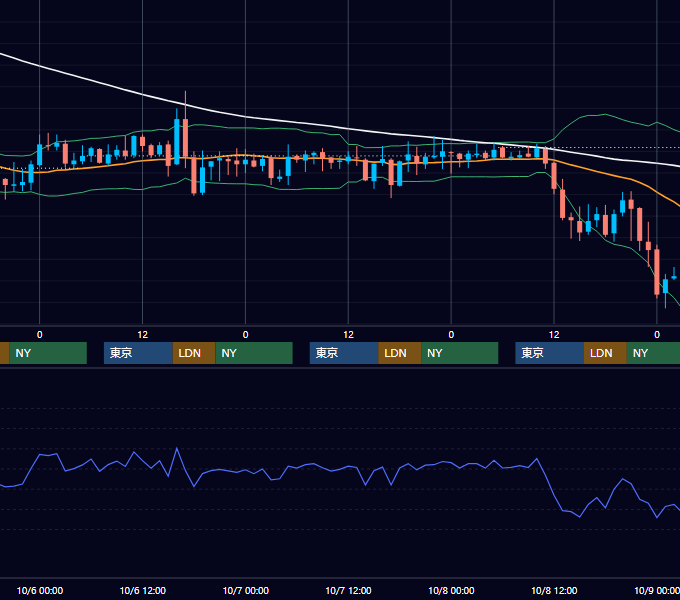
Task: Select the 東京 session block on 10/6
Action: coord(138,353)
